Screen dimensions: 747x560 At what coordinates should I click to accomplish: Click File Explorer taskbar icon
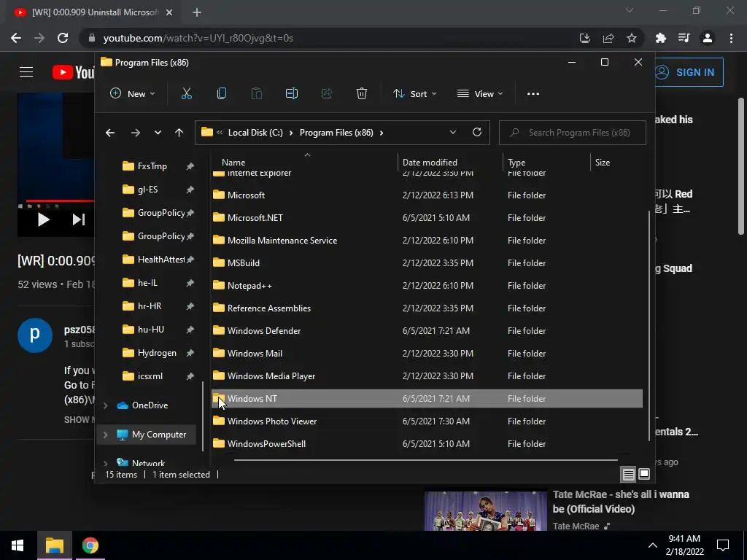click(55, 545)
